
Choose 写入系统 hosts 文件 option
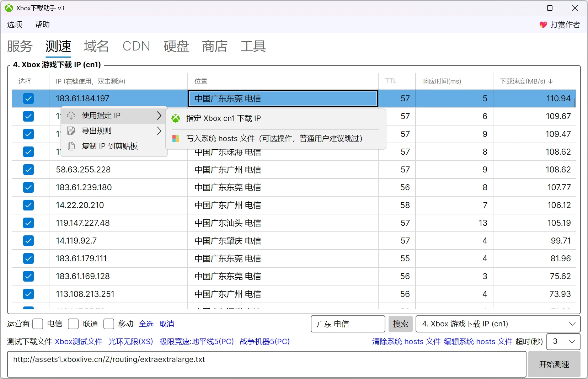276,139
